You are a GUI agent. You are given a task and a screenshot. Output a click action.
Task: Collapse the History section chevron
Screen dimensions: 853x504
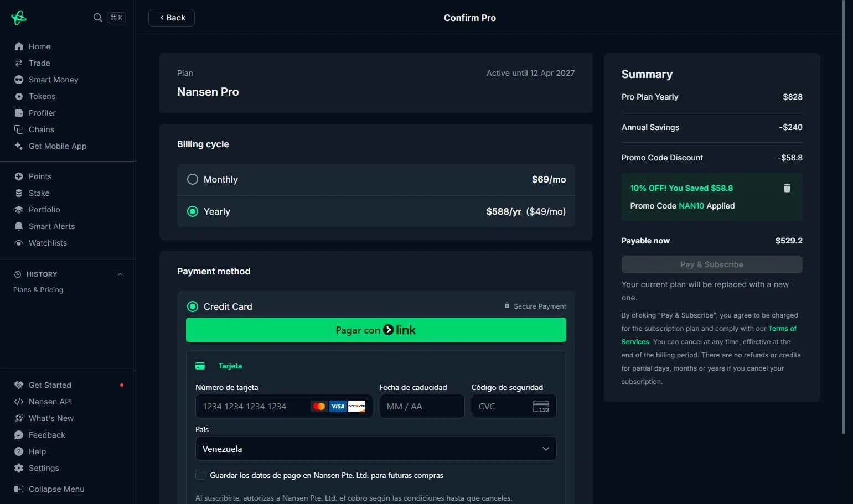[x=120, y=274]
